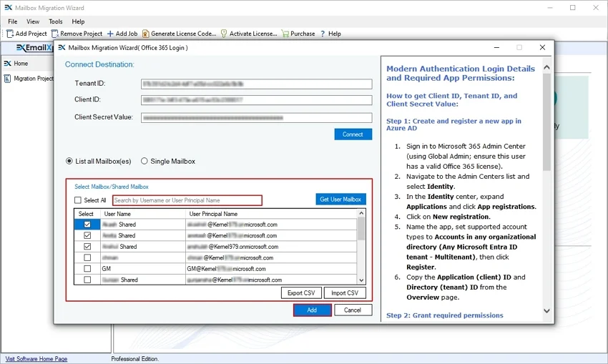Close the Office 365 Login dialog
This screenshot has height=364, width=608.
tap(542, 47)
